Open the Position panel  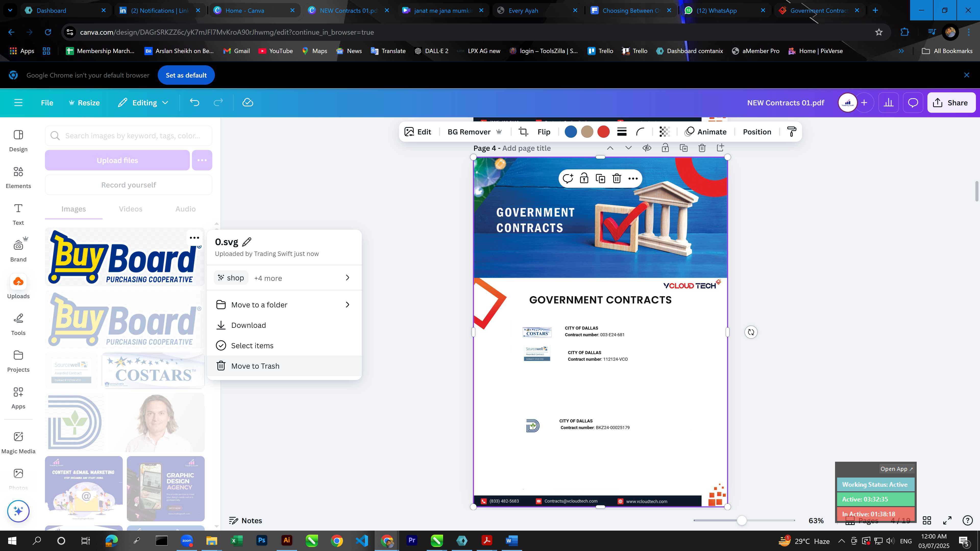(x=757, y=132)
